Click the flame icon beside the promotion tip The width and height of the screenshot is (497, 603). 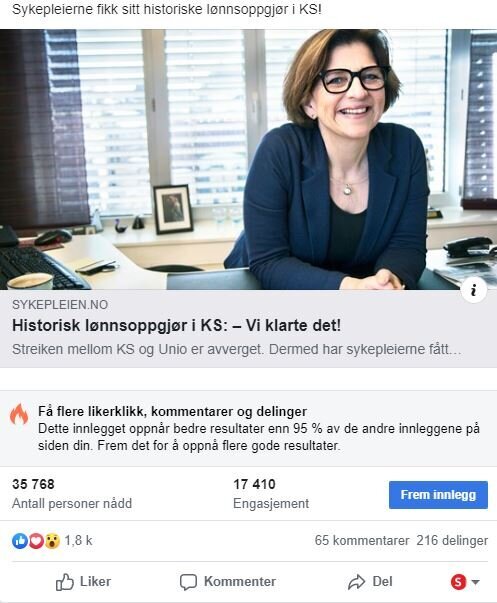19,414
